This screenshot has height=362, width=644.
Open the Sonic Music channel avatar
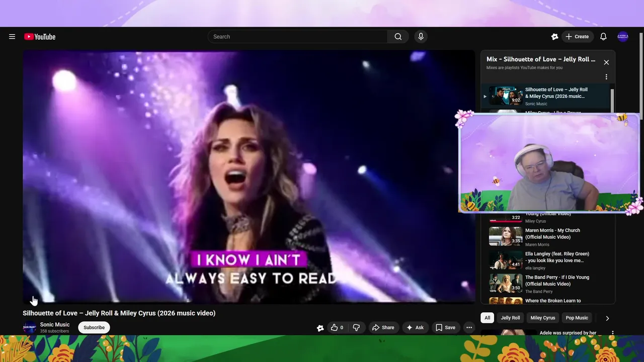pyautogui.click(x=30, y=327)
